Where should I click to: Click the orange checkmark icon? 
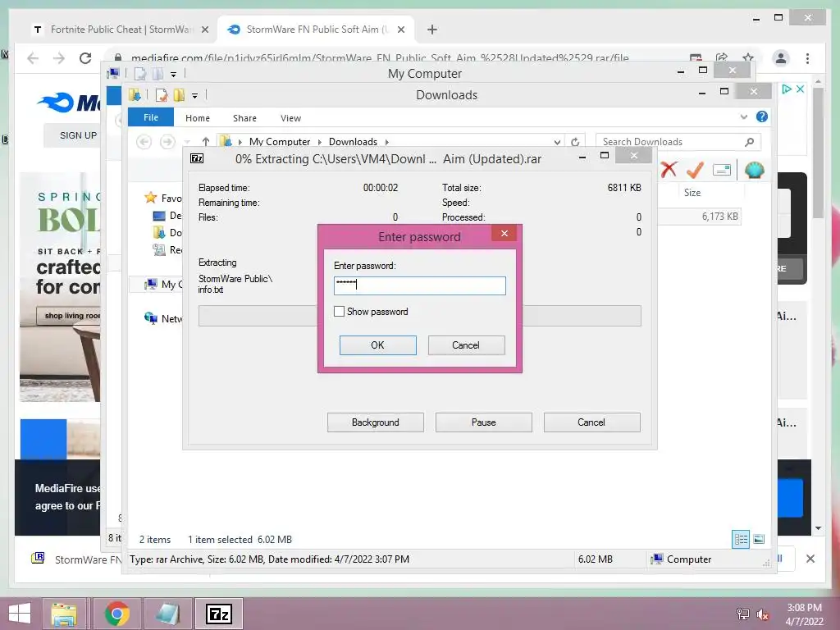tap(695, 170)
